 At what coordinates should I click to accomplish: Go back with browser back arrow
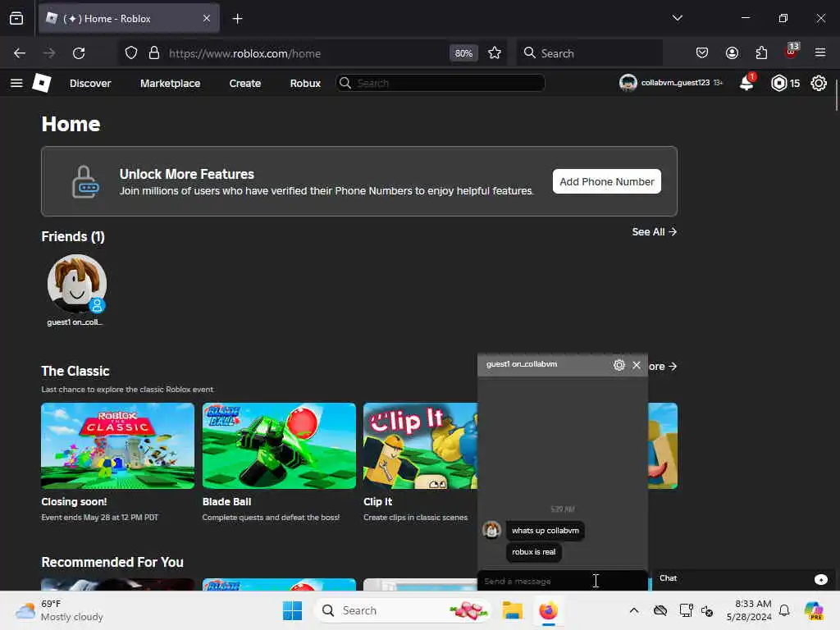(20, 53)
